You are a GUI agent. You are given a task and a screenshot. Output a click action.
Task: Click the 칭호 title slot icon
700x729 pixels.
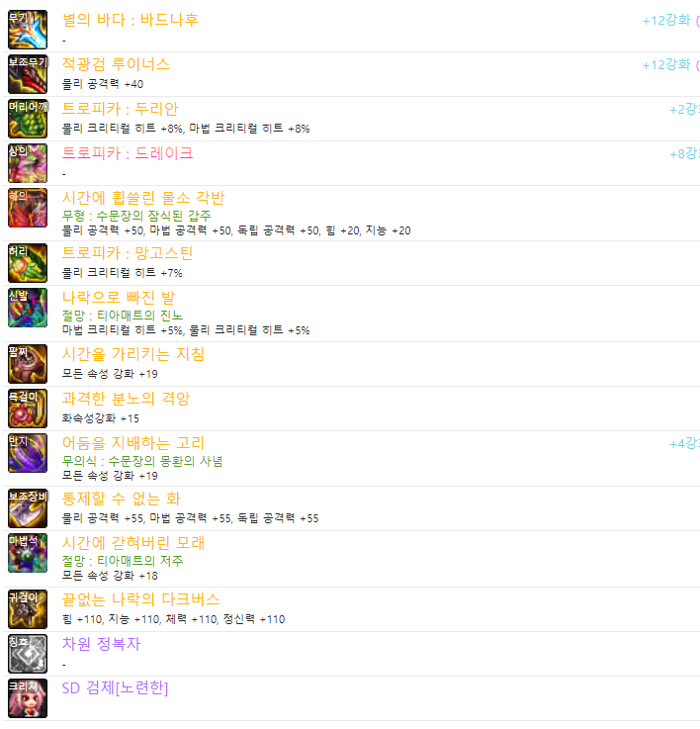tap(28, 654)
